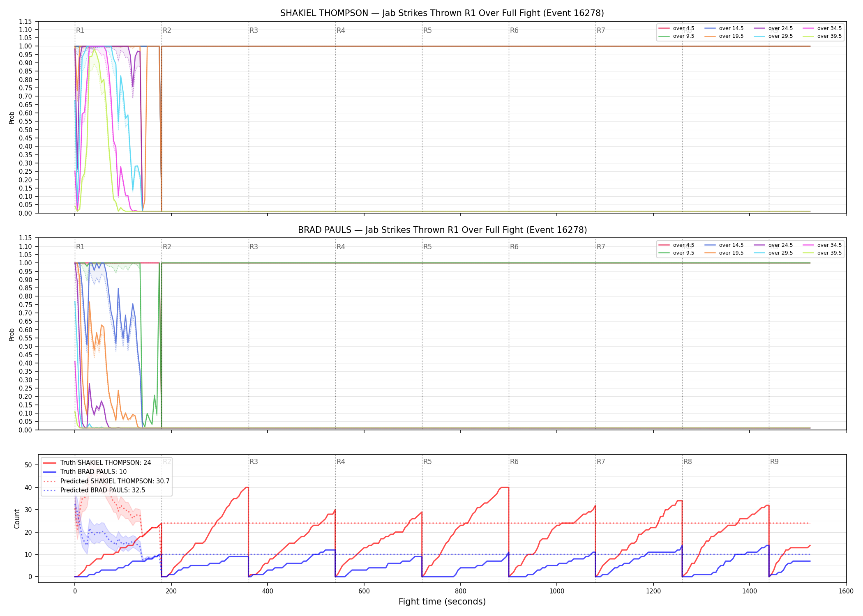Click 'Truth BRAD PAULS: 10' legend entry
Screen dimensions: 863x616
pyautogui.click(x=85, y=472)
